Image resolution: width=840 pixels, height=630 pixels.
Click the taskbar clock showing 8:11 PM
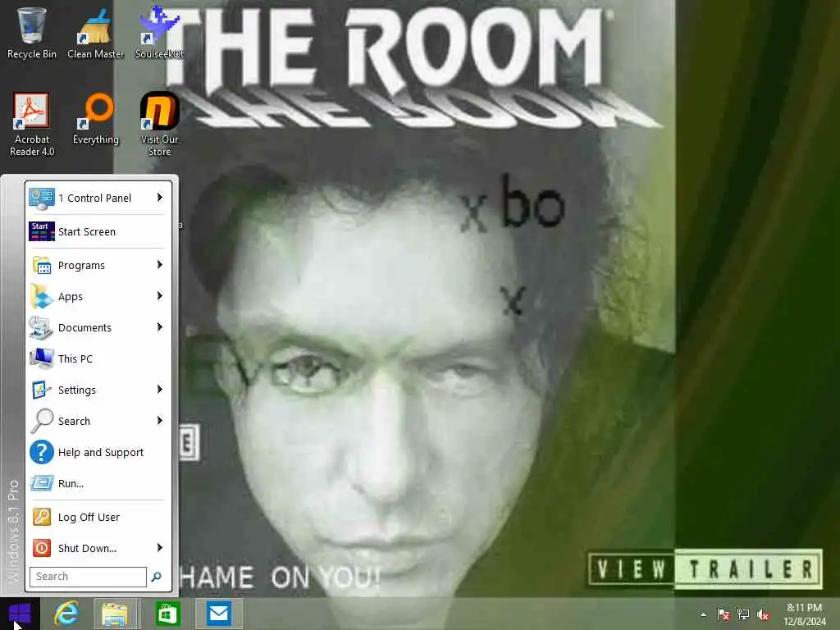(804, 614)
